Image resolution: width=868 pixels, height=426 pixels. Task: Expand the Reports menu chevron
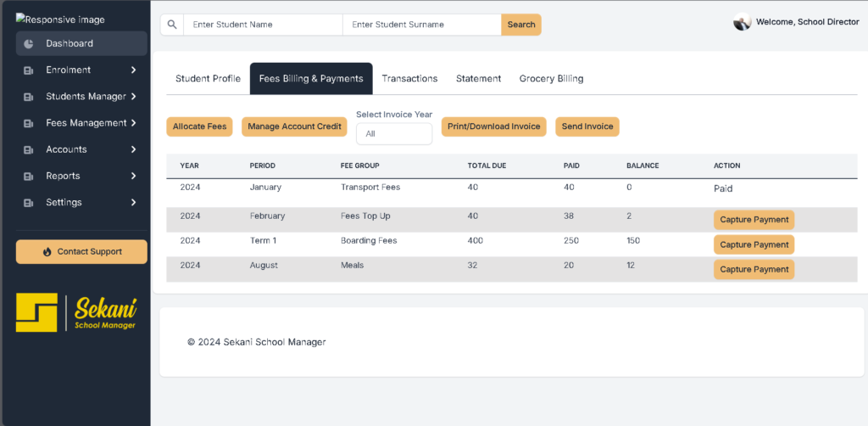(133, 176)
